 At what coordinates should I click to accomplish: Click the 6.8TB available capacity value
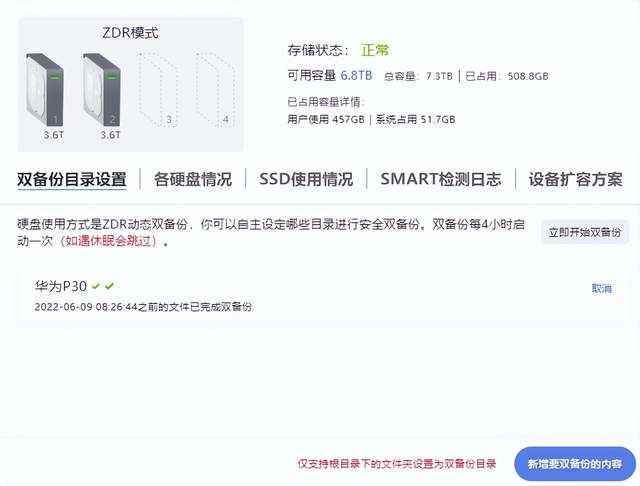pos(356,75)
